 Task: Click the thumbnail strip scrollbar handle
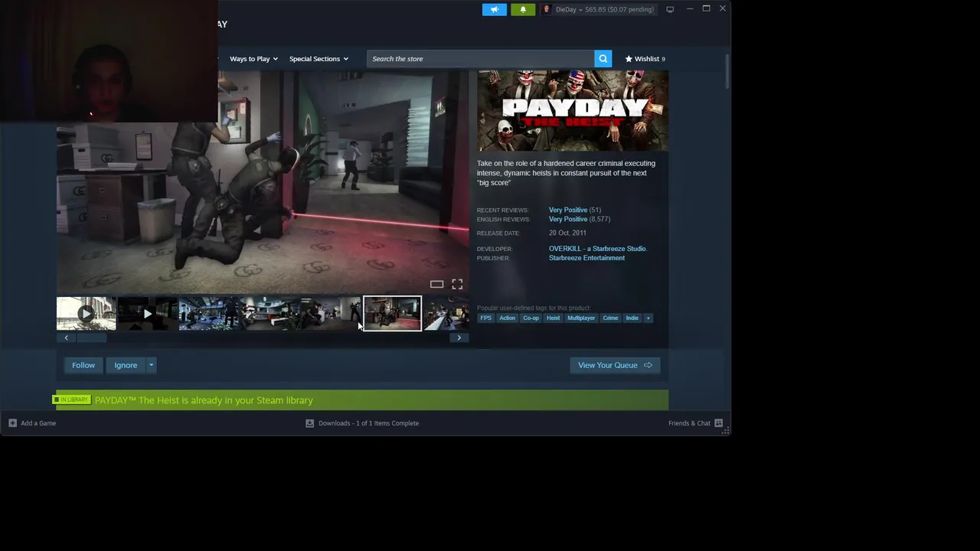(x=92, y=337)
